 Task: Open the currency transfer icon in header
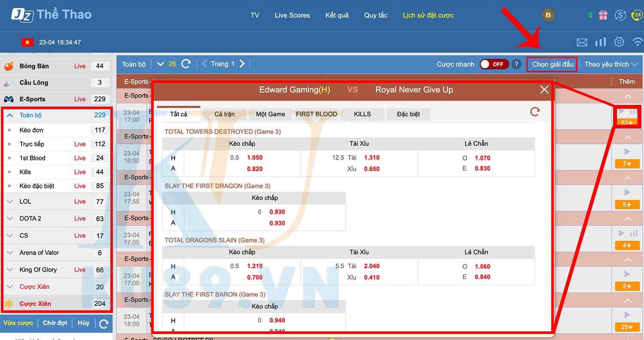[620, 15]
